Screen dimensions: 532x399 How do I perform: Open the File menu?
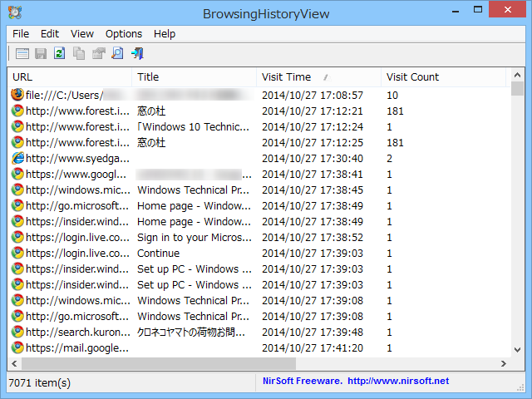(21, 34)
